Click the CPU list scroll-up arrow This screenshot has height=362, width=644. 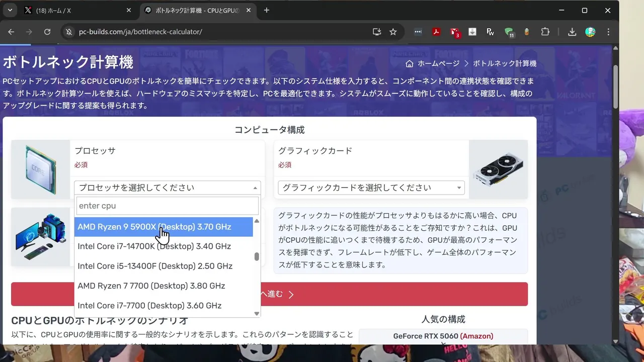point(257,221)
